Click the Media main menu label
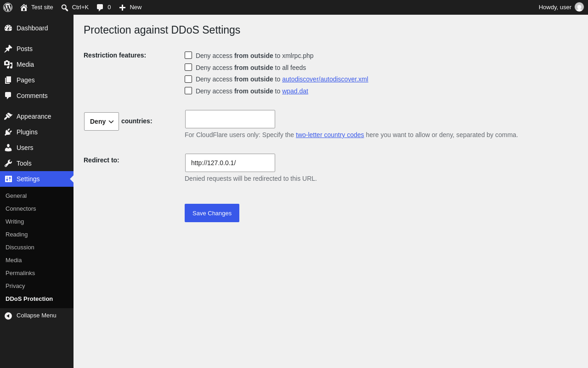The height and width of the screenshot is (368, 588). coord(25,64)
